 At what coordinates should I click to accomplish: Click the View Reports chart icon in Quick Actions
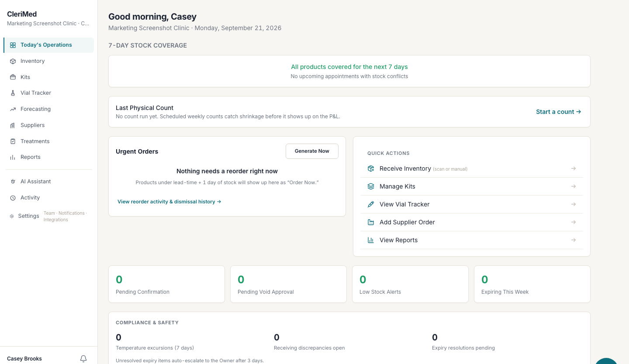(371, 240)
